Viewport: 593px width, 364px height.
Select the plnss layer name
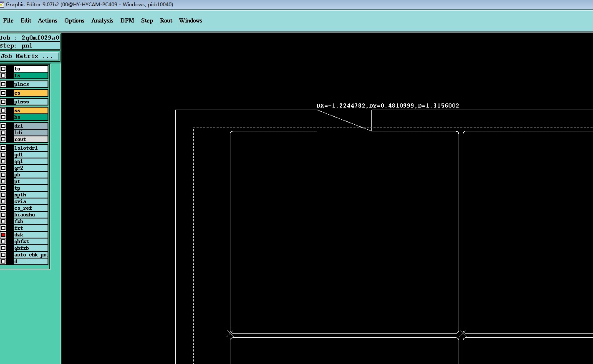pyautogui.click(x=31, y=102)
